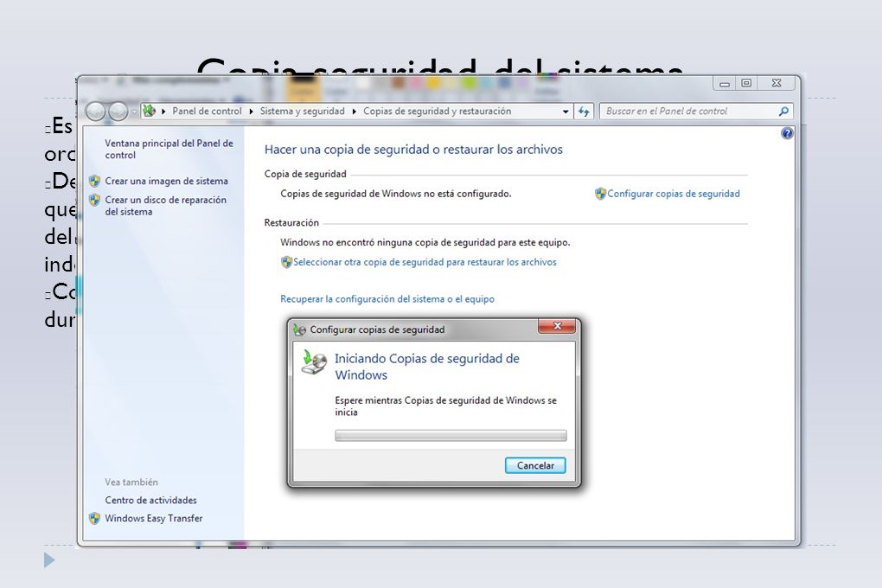Click text Espere mientras Copias de seguridad
Viewport: 882px width, 588px height.
[x=445, y=406]
